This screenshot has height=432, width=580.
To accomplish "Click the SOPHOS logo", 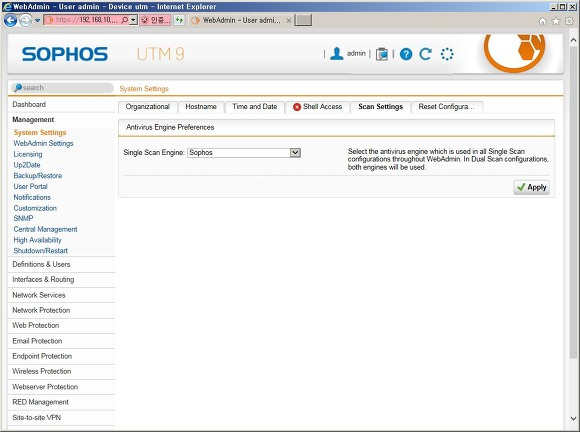I will coord(65,54).
